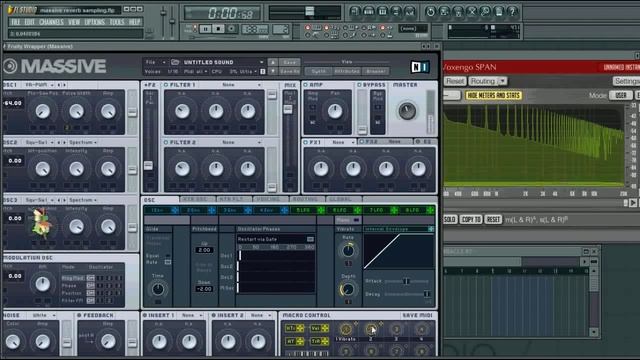Toggle the Bypass section power button
This screenshot has height=360, width=640.
point(360,85)
